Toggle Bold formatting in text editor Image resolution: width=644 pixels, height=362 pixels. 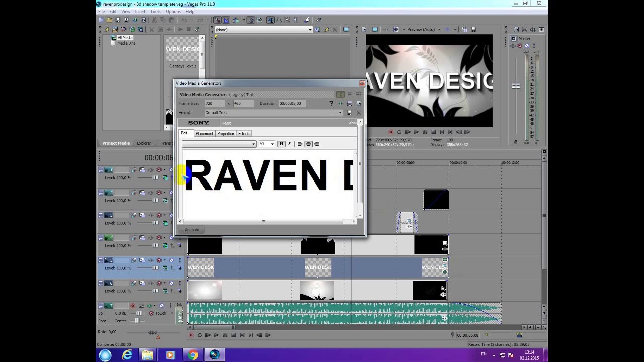281,144
